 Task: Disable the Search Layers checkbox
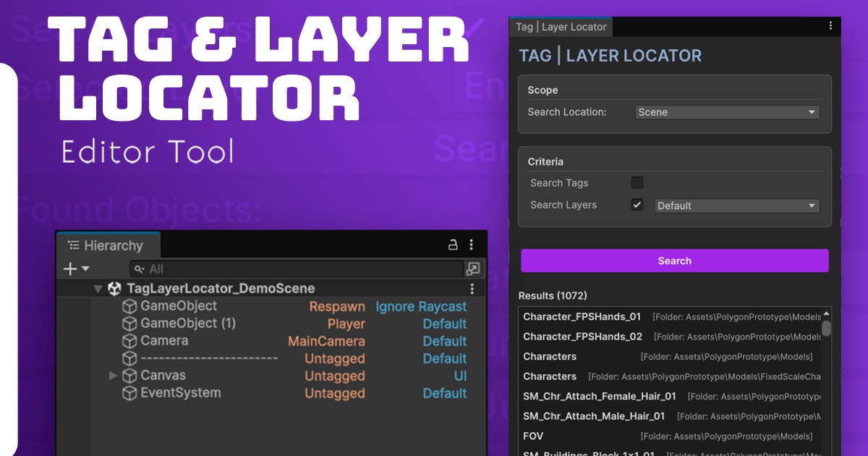tap(637, 205)
